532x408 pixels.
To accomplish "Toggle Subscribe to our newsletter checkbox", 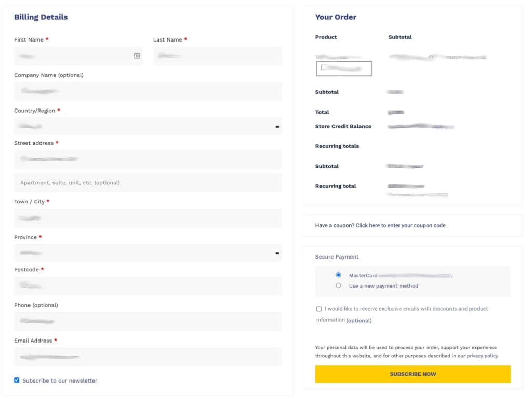I will (x=17, y=380).
